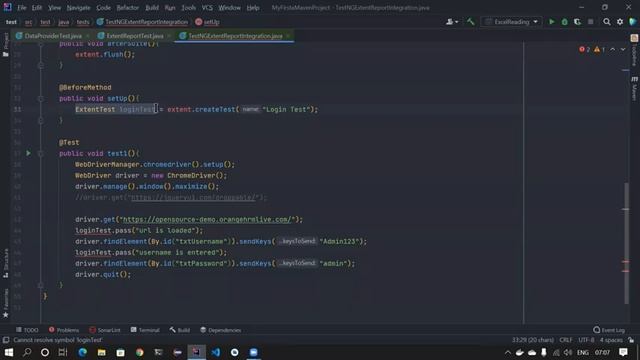Open File Explorer from taskbar
This screenshot has width=640, height=360.
[101, 352]
